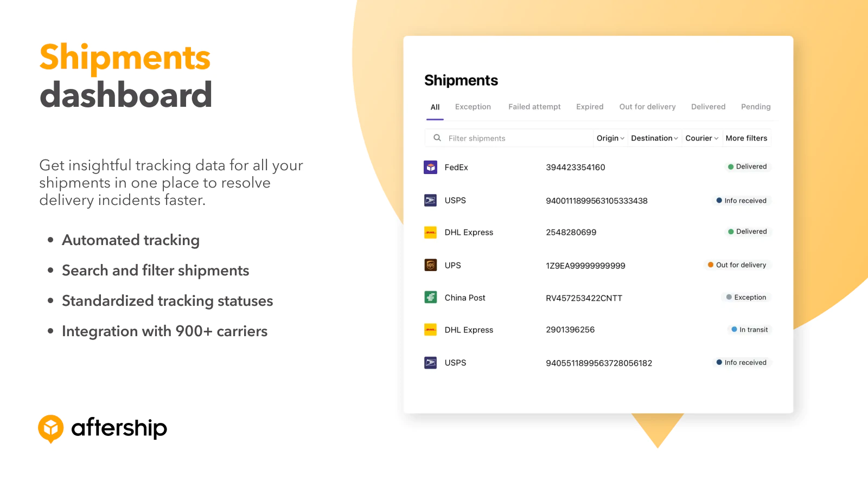This screenshot has width=868, height=488.
Task: Toggle the Exception badge on China Post shipment
Action: pyautogui.click(x=746, y=297)
